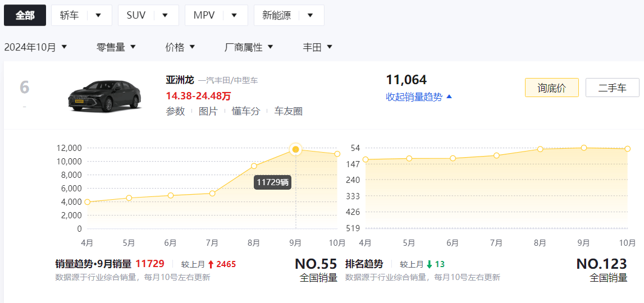Click the 询底价 button
This screenshot has height=303, width=644.
[551, 88]
